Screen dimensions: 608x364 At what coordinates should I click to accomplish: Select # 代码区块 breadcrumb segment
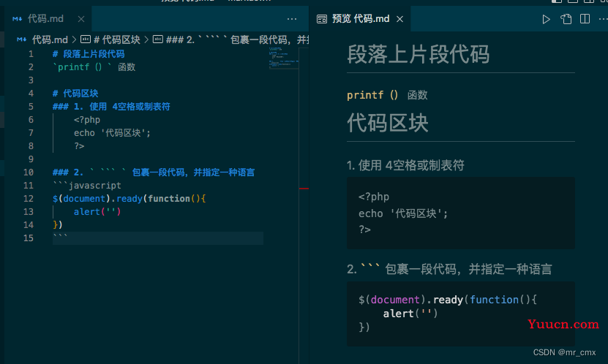coord(117,40)
